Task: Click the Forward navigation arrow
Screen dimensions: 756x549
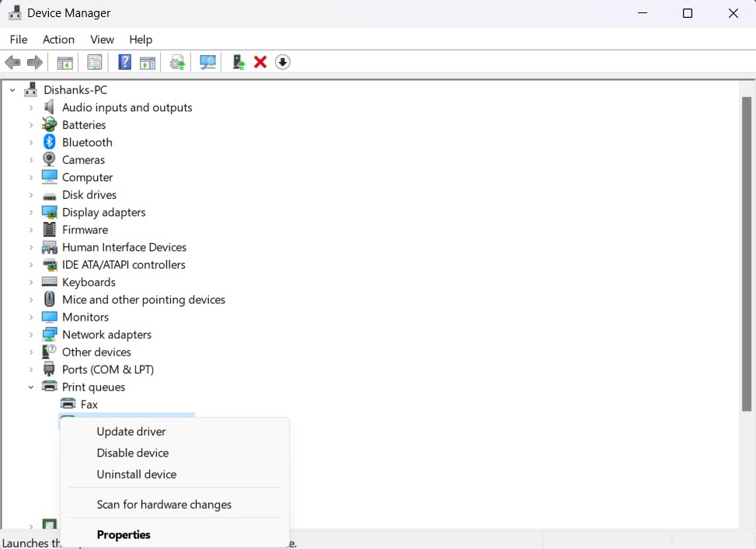Action: (35, 62)
